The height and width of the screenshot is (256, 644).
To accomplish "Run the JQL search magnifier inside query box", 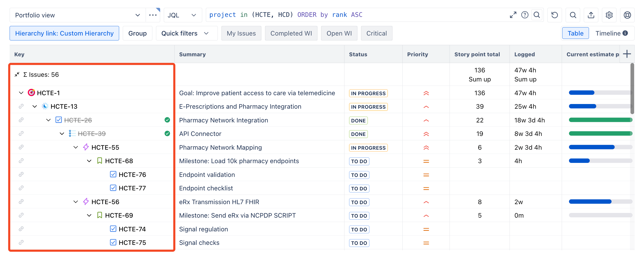I will pyautogui.click(x=537, y=15).
